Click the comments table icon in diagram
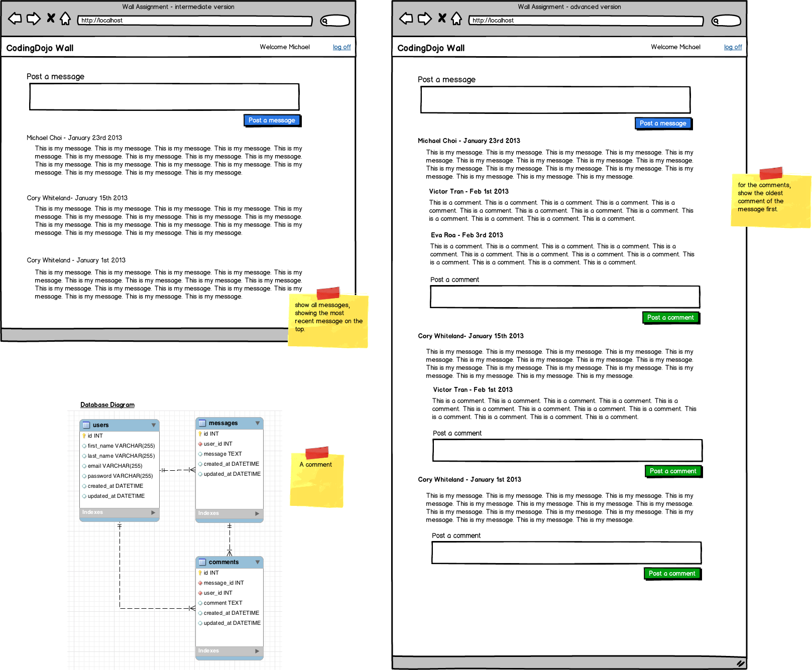This screenshot has width=812, height=670. coord(202,562)
